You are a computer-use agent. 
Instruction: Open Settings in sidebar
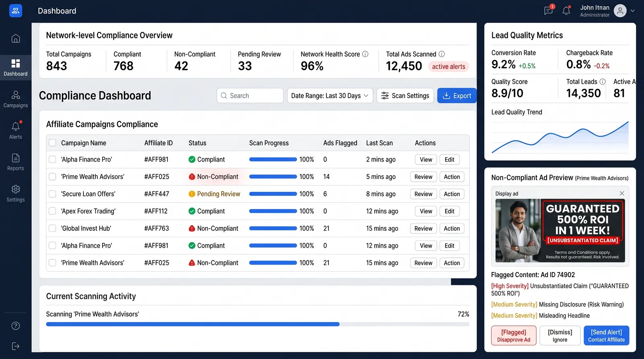coord(16,193)
